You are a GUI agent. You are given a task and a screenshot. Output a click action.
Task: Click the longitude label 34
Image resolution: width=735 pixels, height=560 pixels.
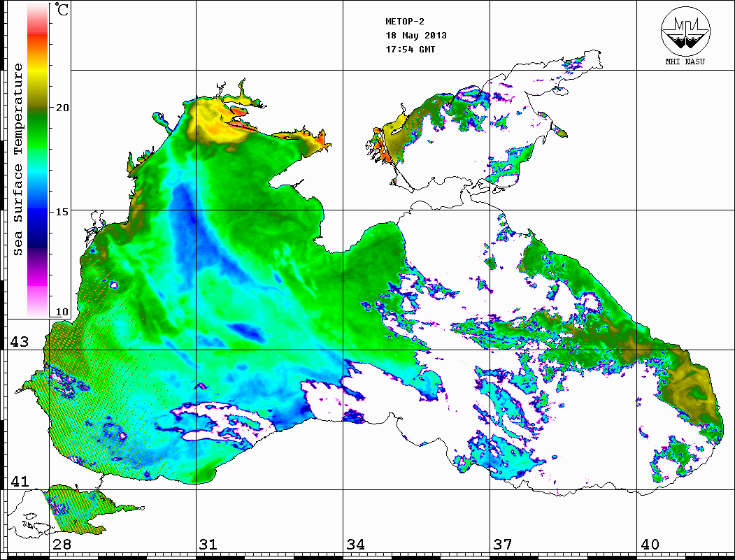[355, 545]
